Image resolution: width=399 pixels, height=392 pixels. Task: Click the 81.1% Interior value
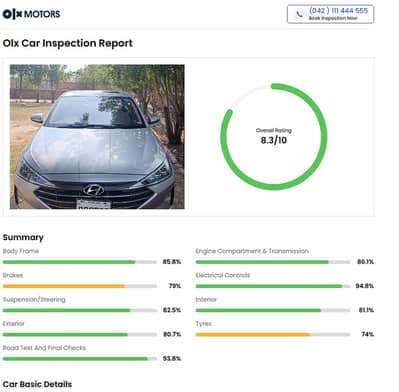tap(366, 310)
